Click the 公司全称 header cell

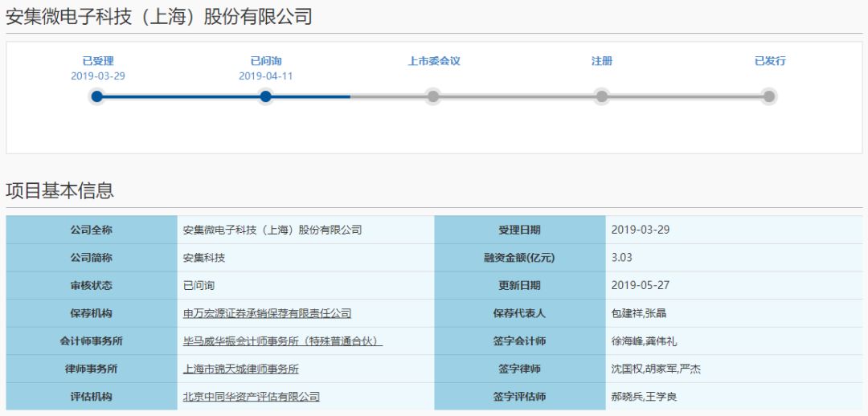pyautogui.click(x=92, y=230)
